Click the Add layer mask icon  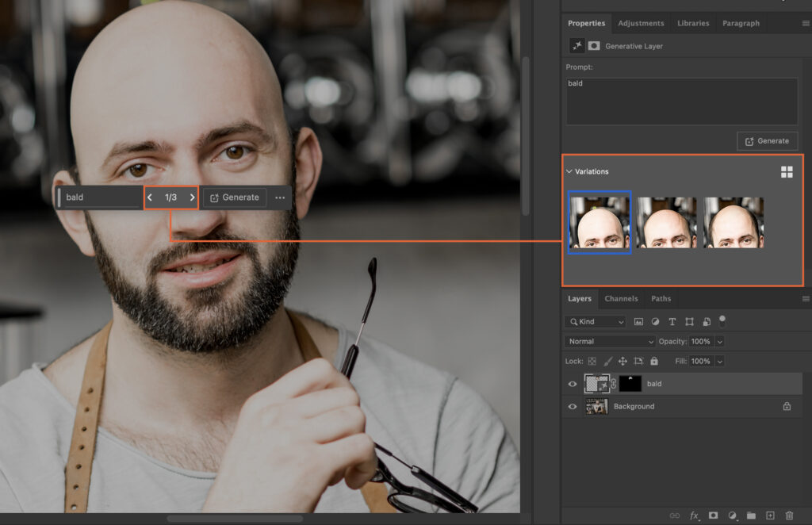click(713, 515)
